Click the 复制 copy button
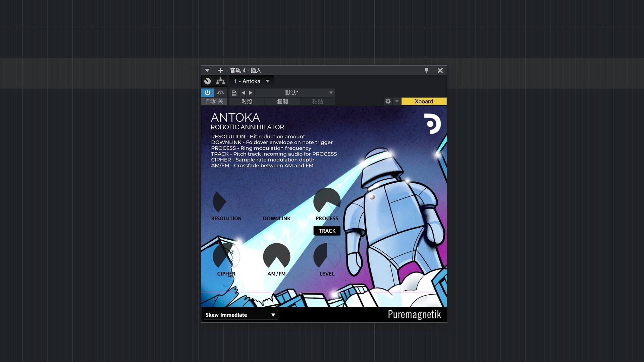 [282, 101]
